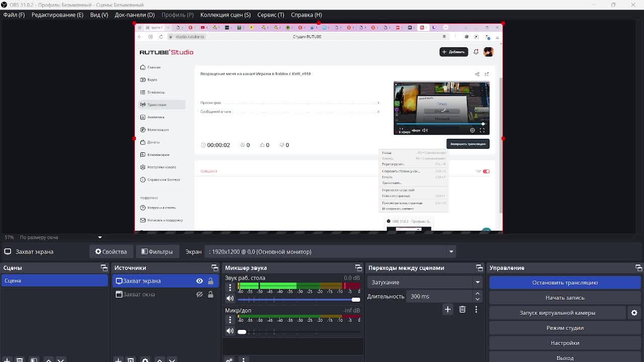The image size is (644, 362).
Task: Float the Сцены dock panel
Action: tap(104, 268)
